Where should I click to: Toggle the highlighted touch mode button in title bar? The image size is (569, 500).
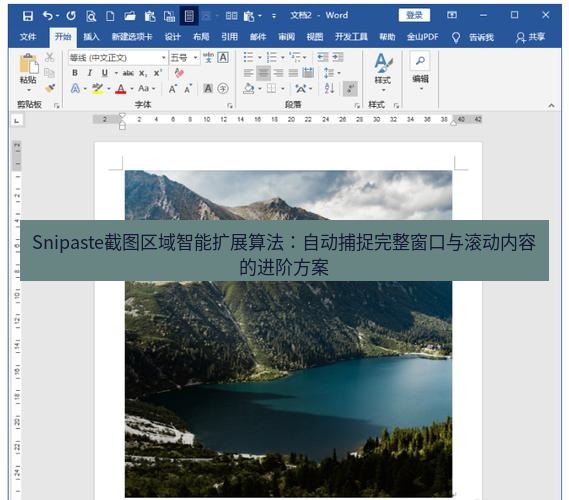[x=189, y=16]
